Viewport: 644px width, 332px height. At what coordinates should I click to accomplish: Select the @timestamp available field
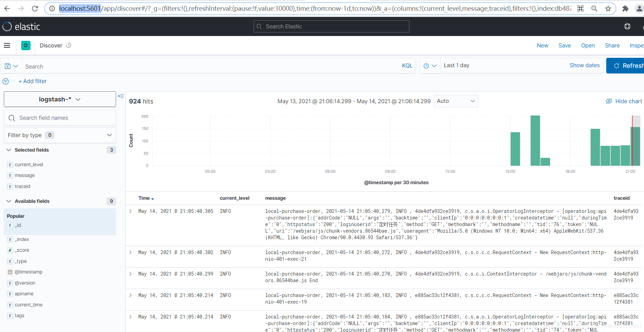click(x=28, y=272)
